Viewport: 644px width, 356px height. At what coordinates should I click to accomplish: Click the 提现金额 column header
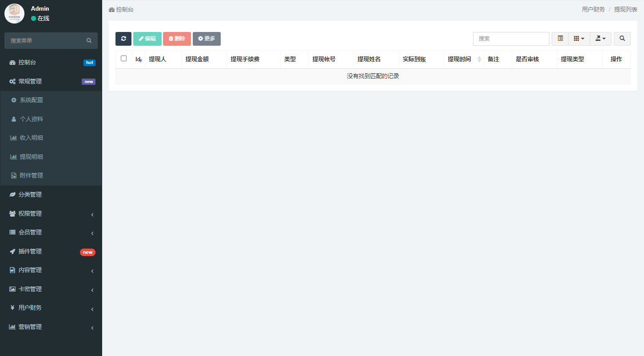pyautogui.click(x=204, y=59)
